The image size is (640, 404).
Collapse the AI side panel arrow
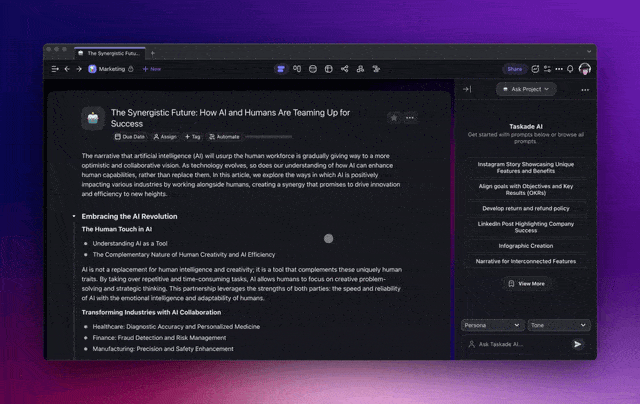467,89
